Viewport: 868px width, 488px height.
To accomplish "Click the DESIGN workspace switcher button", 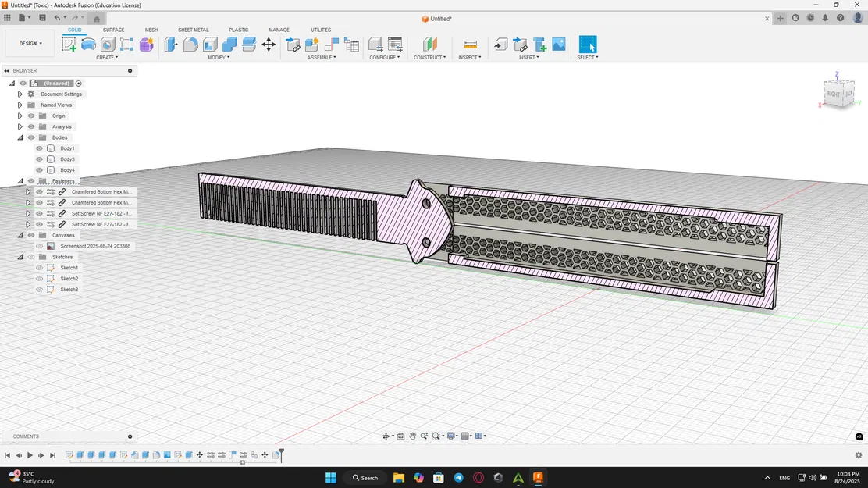I will click(x=30, y=43).
